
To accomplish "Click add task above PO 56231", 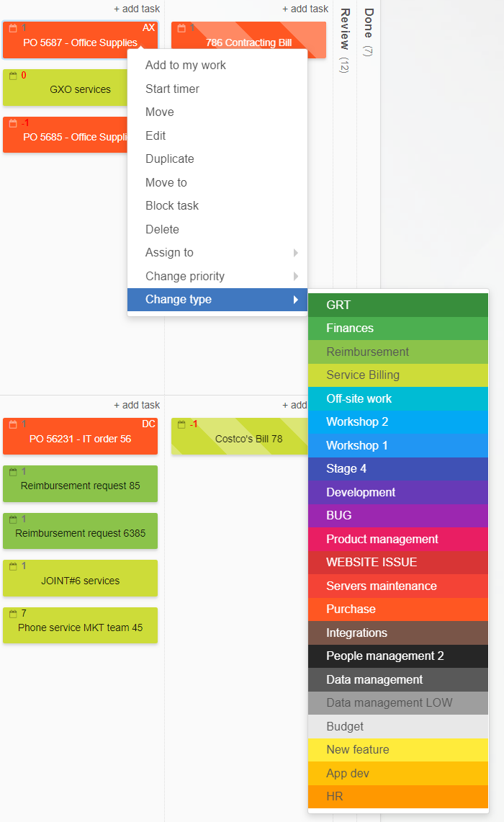I will coord(136,405).
